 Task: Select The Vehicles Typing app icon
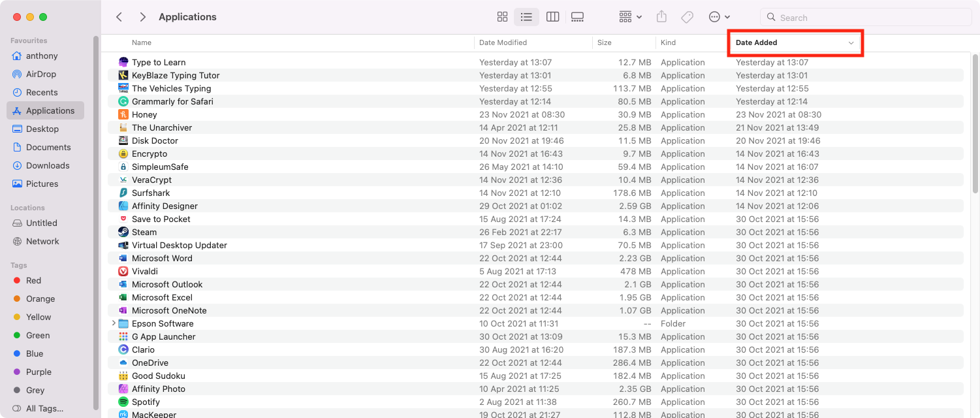point(123,88)
